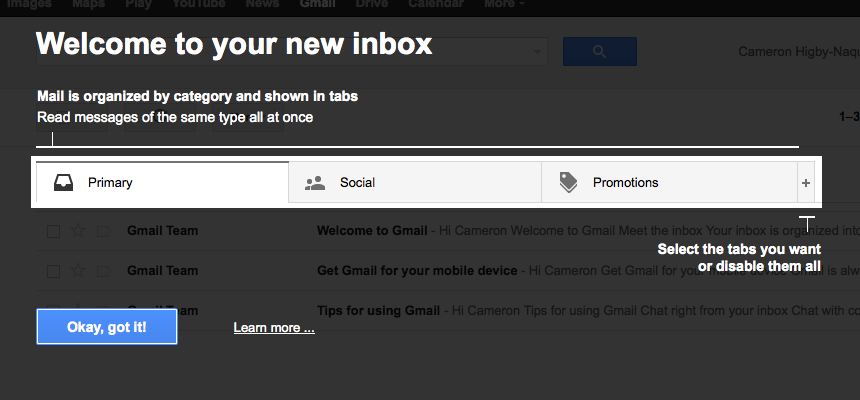The height and width of the screenshot is (400, 860).
Task: Open the search options dropdown arrow
Action: click(538, 52)
